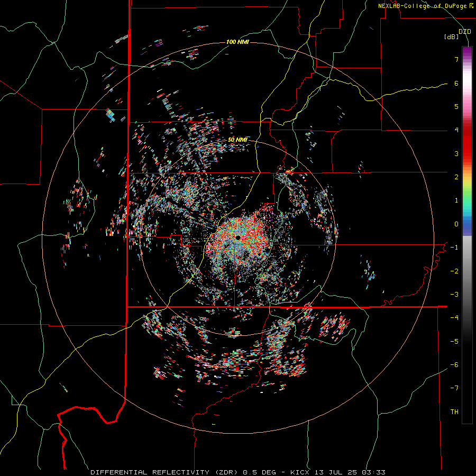476x476 pixels.
Task: Select the 50 NMI range ring label
Action: click(237, 140)
